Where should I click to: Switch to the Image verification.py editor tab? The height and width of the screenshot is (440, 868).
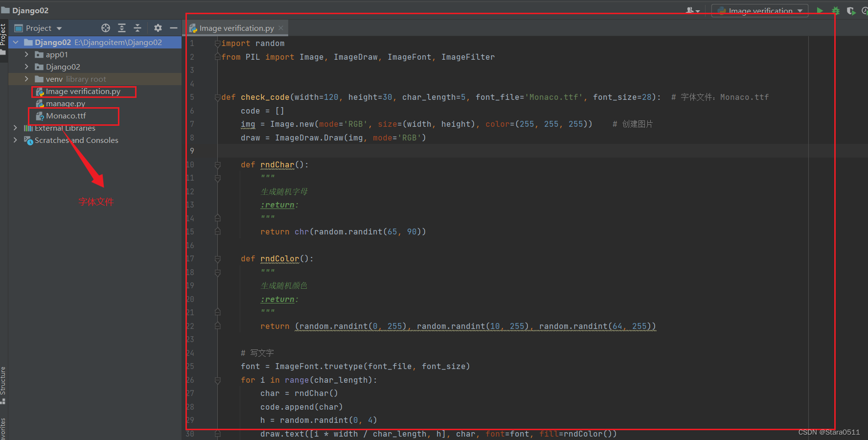237,28
